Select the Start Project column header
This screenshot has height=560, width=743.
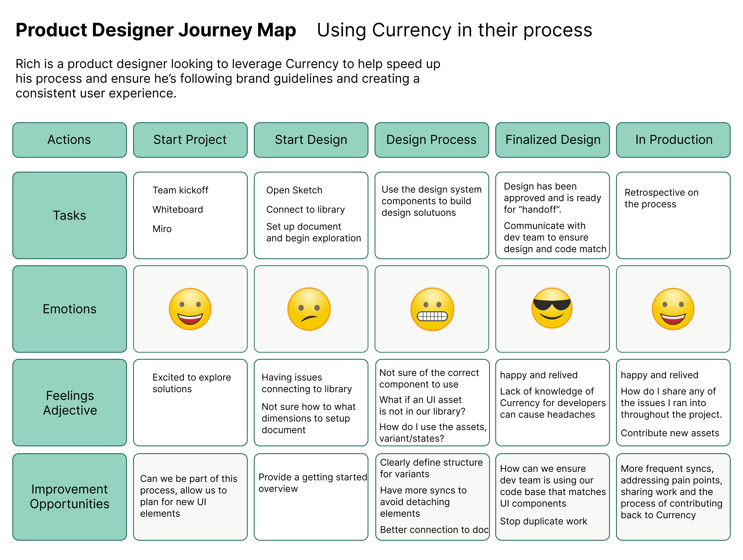(190, 140)
